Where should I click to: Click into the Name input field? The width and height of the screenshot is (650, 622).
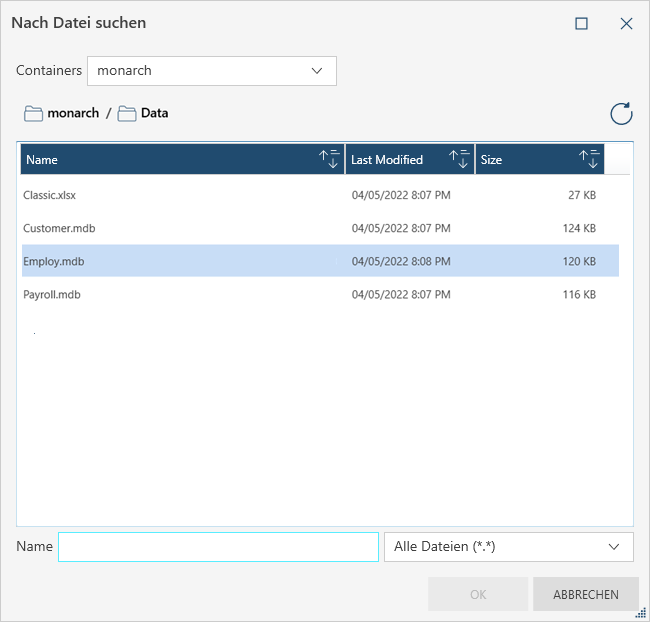218,547
